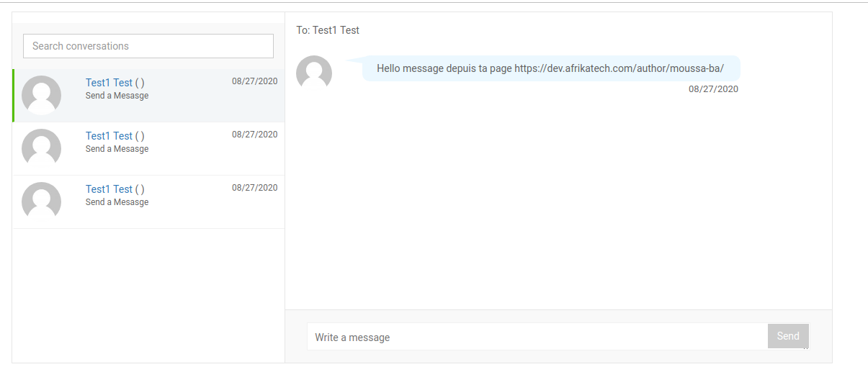Click the To: Test1 Test header
This screenshot has width=868, height=390.
click(328, 30)
